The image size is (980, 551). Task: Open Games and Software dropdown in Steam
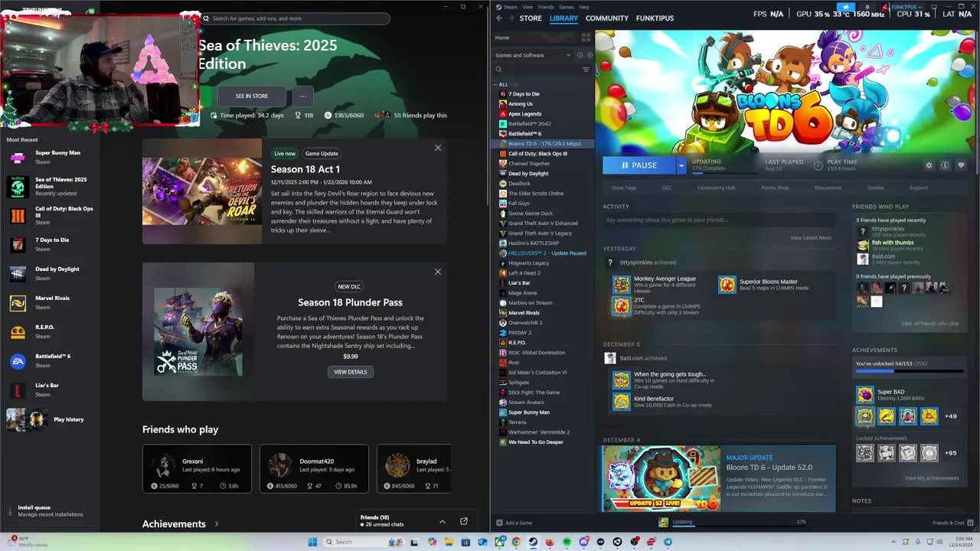pyautogui.click(x=533, y=55)
